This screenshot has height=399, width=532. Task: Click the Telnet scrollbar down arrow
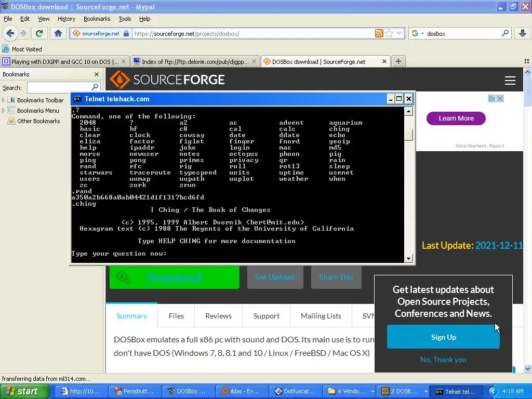(x=408, y=259)
